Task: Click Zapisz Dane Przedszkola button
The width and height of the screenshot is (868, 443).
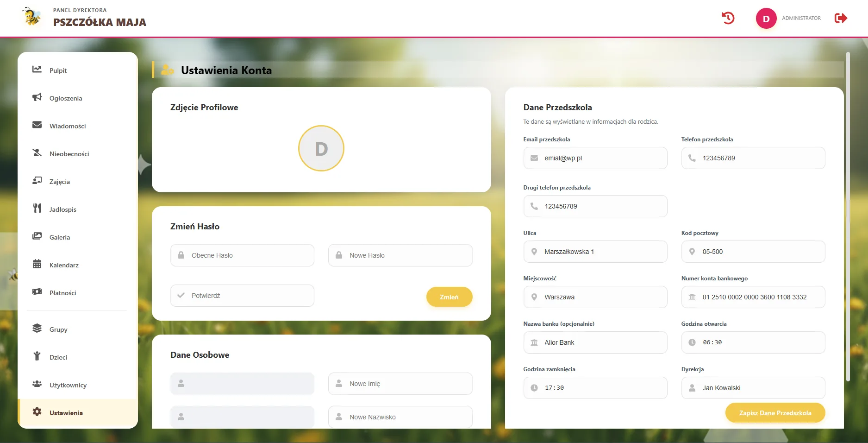Action: click(x=775, y=413)
